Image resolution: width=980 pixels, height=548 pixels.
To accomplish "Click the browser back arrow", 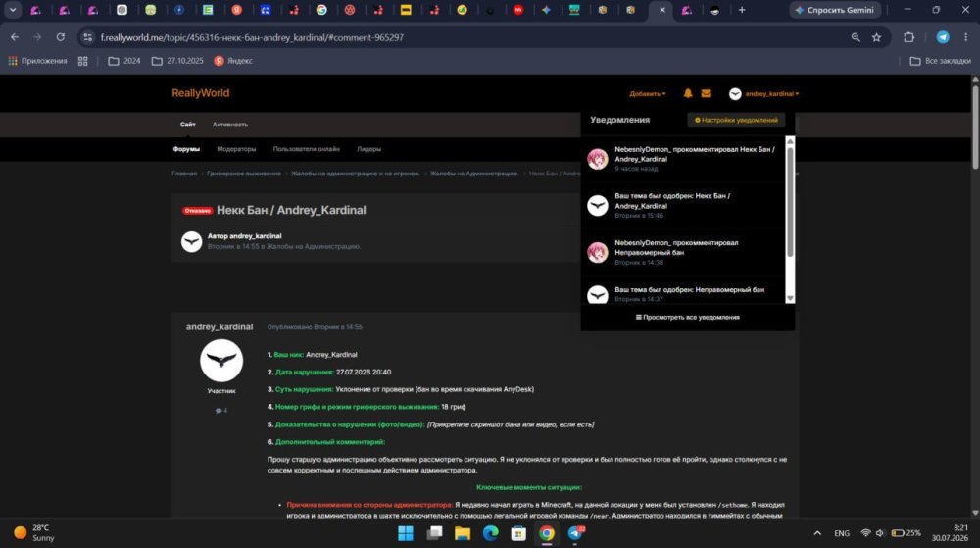I will pos(15,37).
